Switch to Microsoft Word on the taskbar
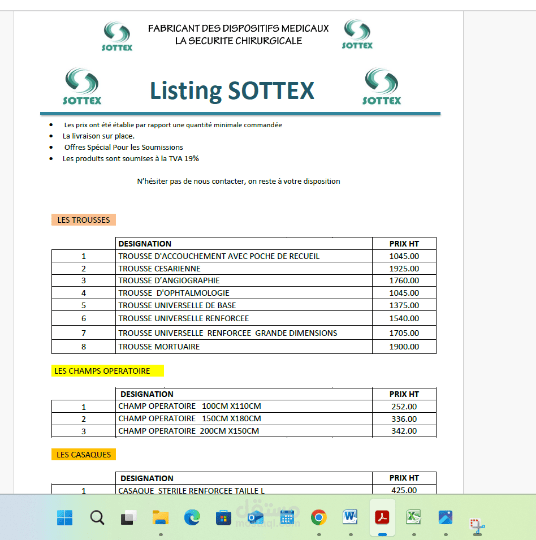Screen dimensions: 536x540 click(x=350, y=517)
